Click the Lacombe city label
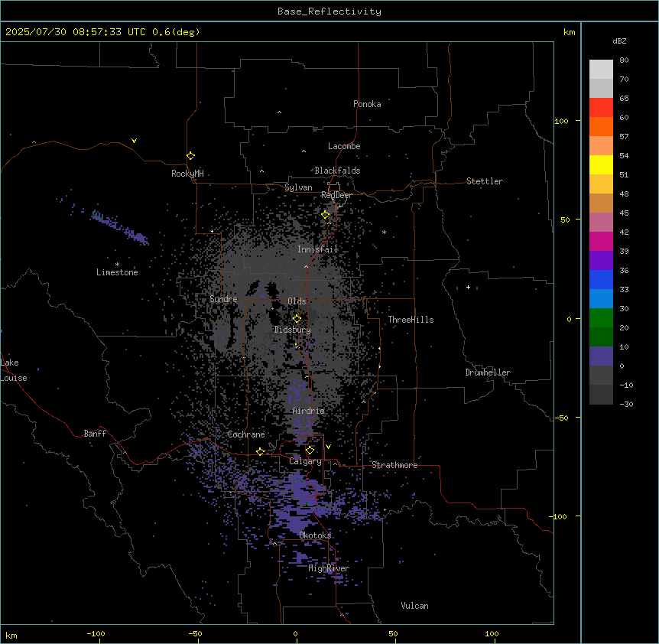 (x=344, y=146)
